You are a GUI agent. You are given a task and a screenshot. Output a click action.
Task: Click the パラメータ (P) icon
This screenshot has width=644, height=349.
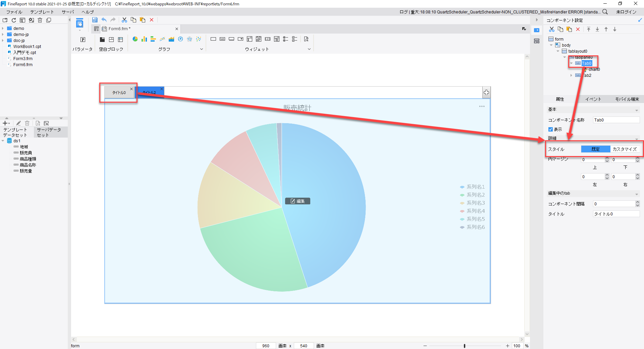click(x=83, y=40)
